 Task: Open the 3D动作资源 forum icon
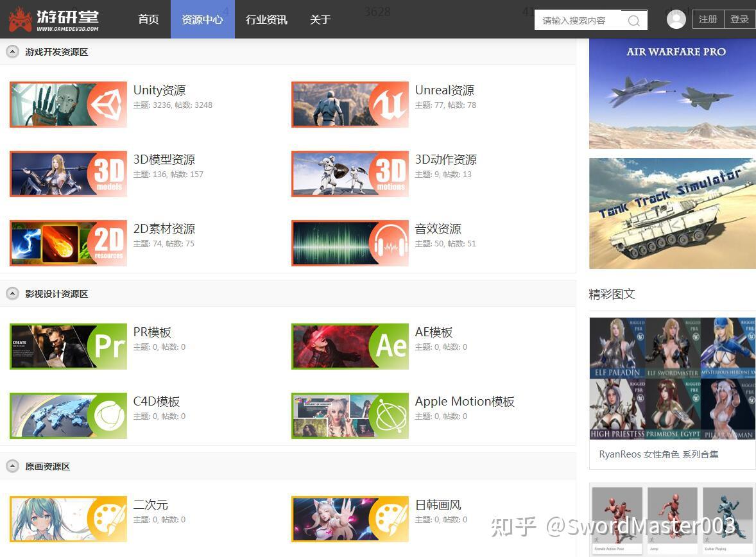pyautogui.click(x=349, y=173)
